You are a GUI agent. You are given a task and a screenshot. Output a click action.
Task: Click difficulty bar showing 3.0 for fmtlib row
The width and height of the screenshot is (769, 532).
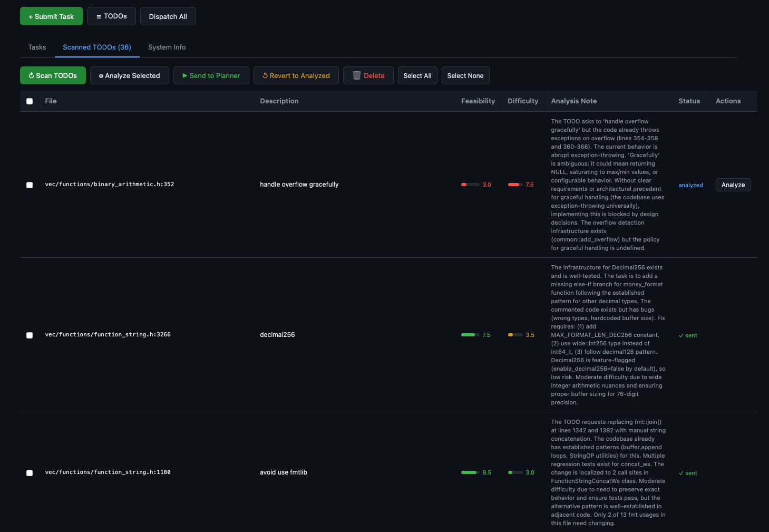(515, 472)
